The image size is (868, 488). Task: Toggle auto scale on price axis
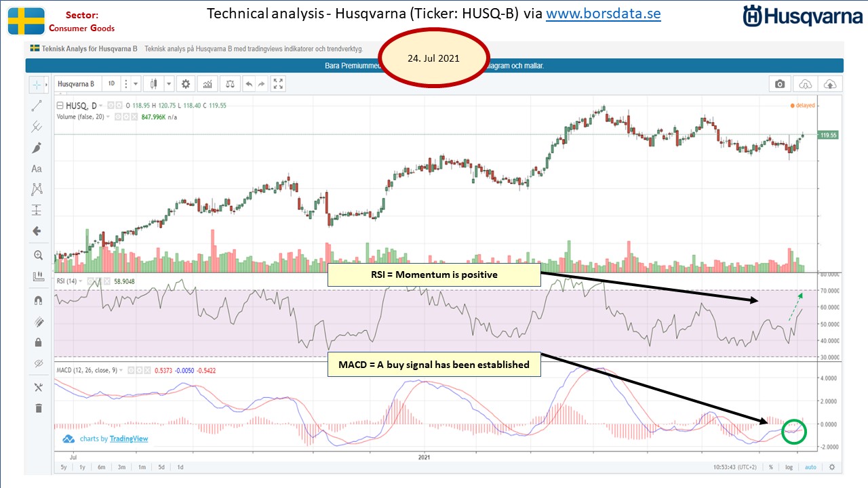click(x=810, y=467)
